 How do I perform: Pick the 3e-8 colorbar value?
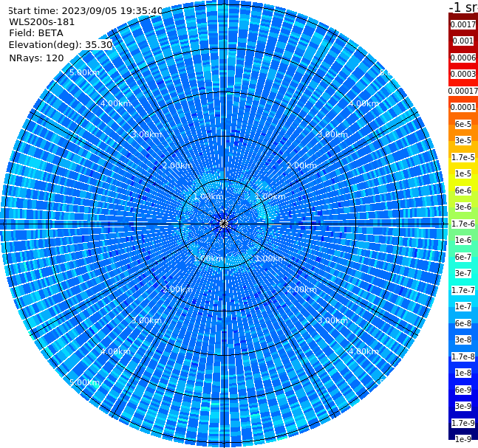[x=463, y=340]
